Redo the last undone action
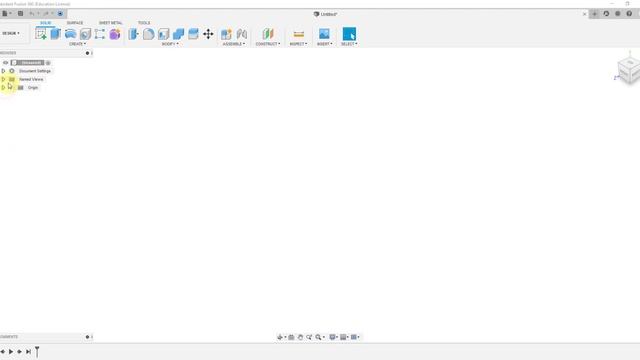 pos(46,13)
